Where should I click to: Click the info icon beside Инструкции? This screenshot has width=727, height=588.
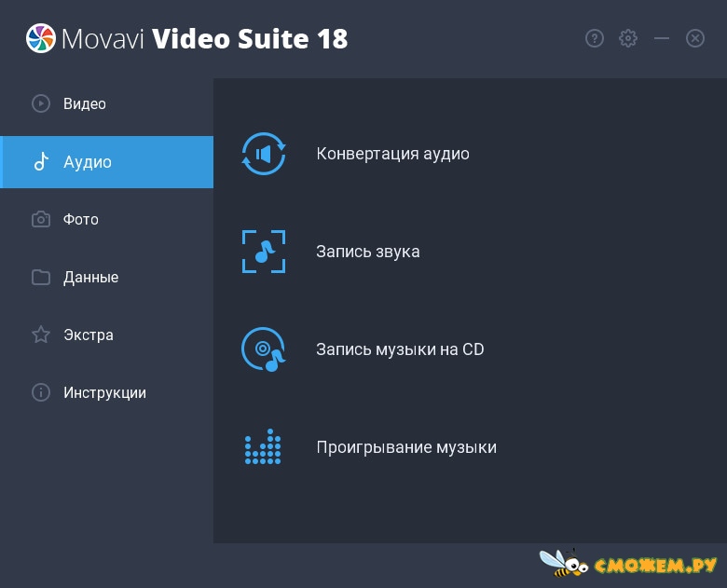coord(41,392)
